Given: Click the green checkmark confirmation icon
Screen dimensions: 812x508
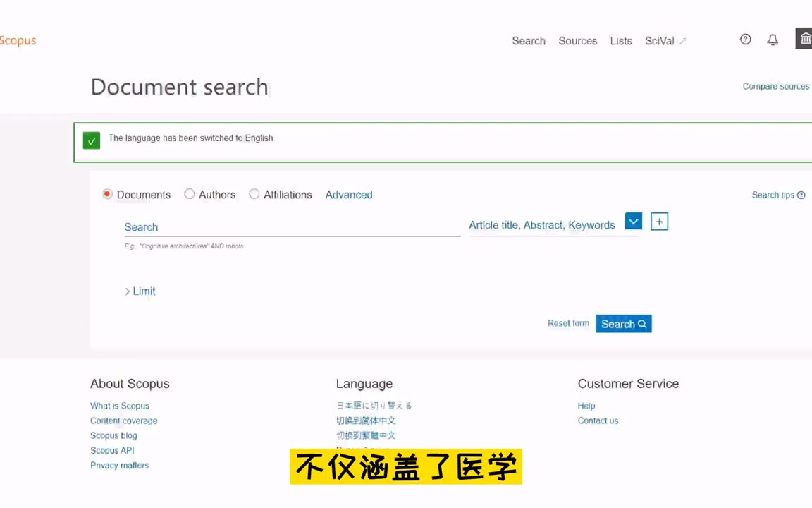Looking at the screenshot, I should tap(91, 140).
